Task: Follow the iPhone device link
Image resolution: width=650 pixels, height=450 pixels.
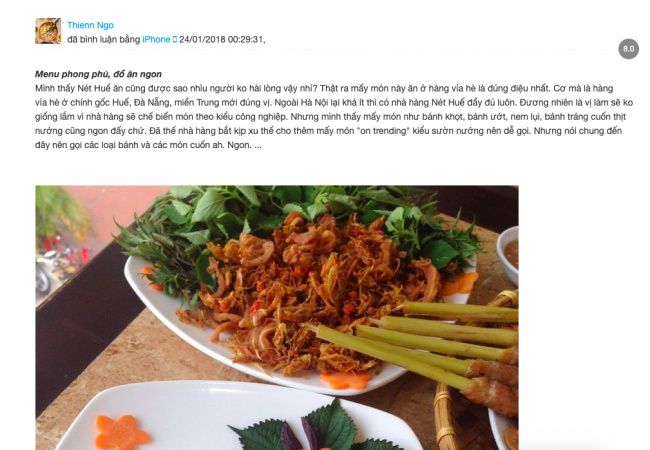Action: point(156,39)
